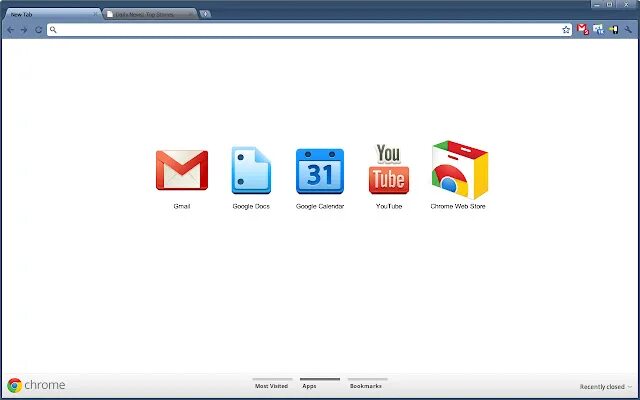This screenshot has height=400, width=640.
Task: Click the YouTube label text
Action: [x=389, y=206]
